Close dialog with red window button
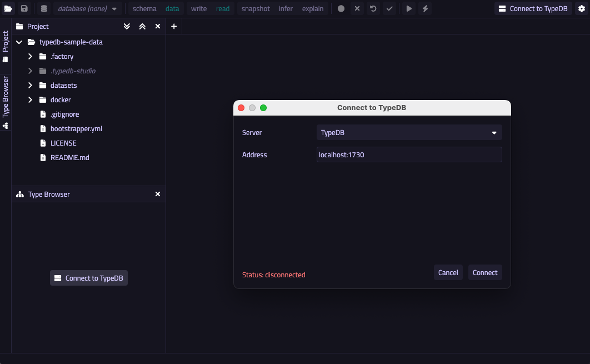Screen dimensions: 590x364 [241, 108]
